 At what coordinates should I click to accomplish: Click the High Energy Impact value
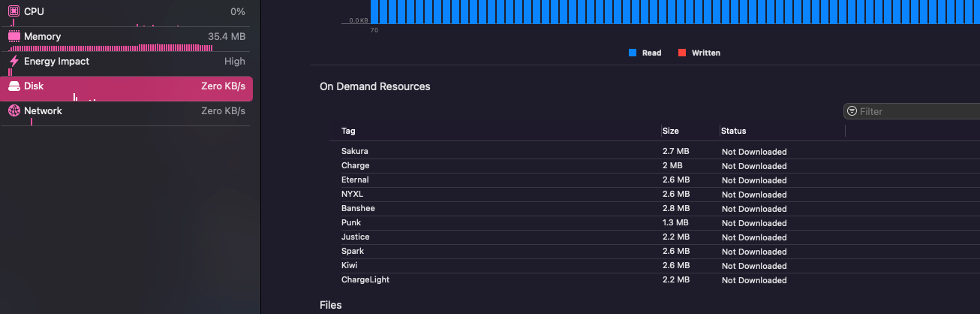pos(235,61)
